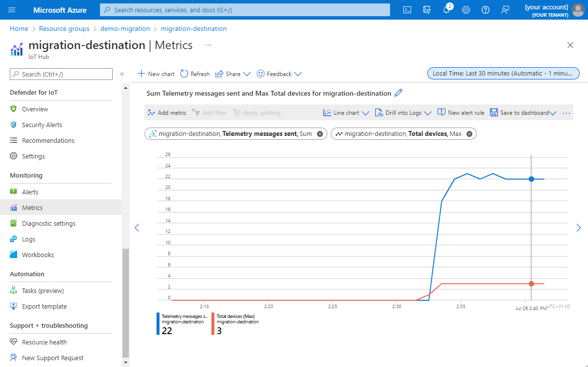Screen dimensions: 588x367
Task: Open the Azure portal hamburger menu
Action: [x=12, y=10]
